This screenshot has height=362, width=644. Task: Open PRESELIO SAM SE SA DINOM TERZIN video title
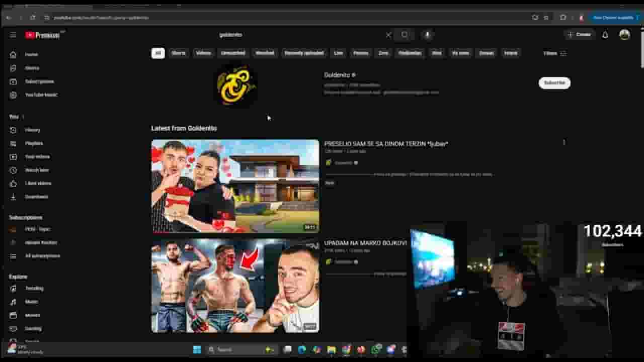tap(386, 144)
